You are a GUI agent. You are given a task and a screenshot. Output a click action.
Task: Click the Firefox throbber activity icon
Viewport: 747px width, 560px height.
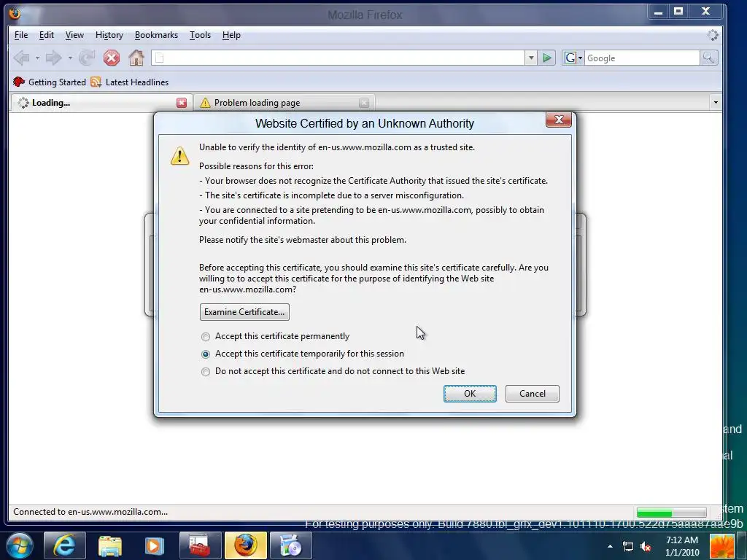pos(713,35)
